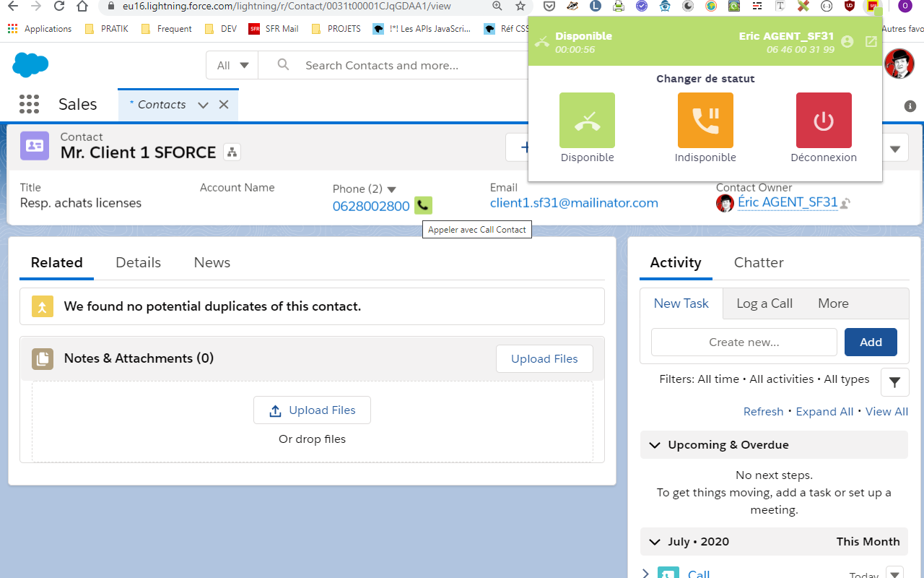924x578 pixels.
Task: Open the PROJETS bookmarks folder
Action: (x=336, y=29)
